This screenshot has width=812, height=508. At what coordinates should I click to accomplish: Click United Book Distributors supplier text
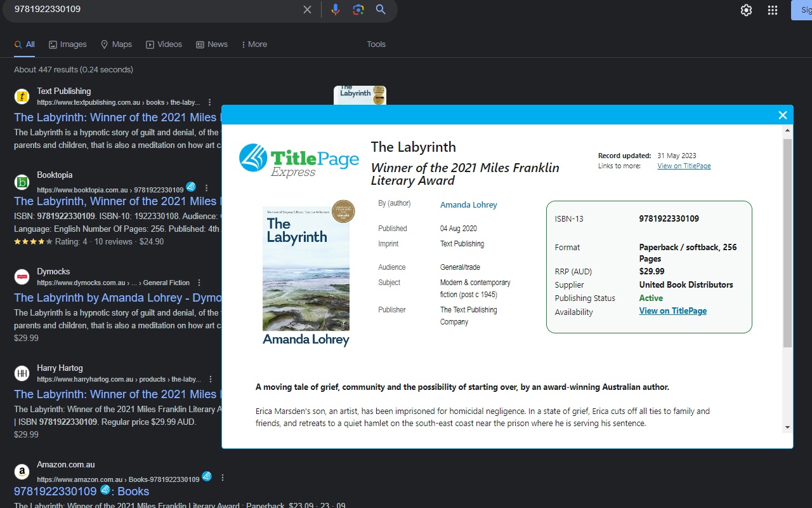(x=686, y=285)
